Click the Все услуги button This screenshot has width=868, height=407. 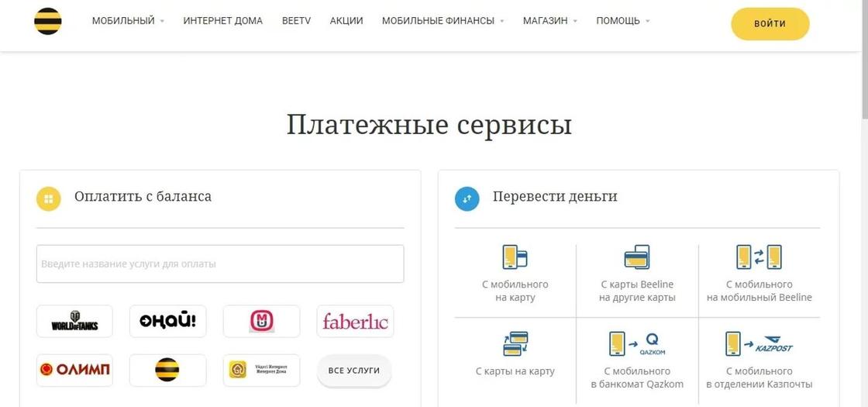(354, 371)
